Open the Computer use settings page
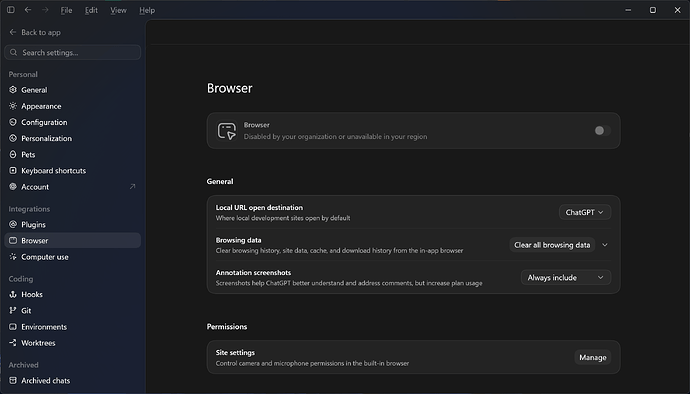This screenshot has width=690, height=394. point(73,257)
